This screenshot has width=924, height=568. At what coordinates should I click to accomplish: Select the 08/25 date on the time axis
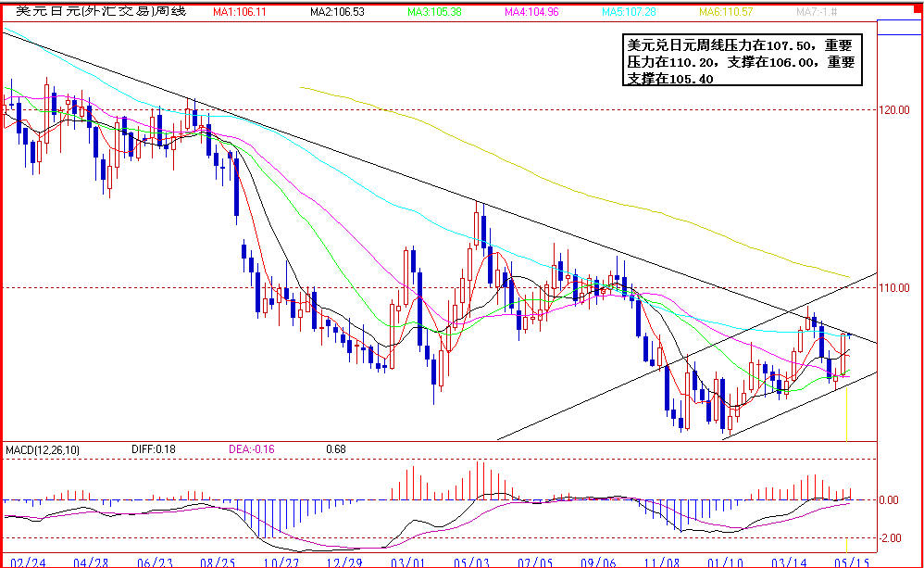coord(218,562)
